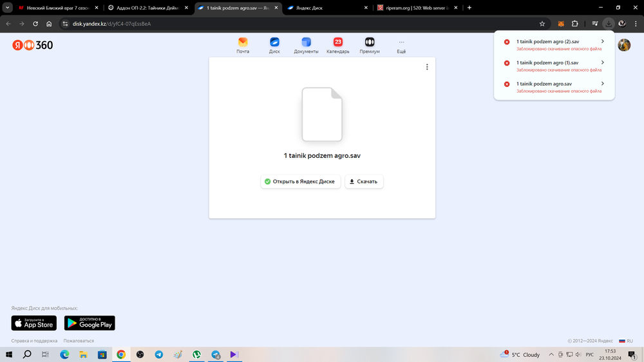Open the Почта mail icon

click(x=243, y=45)
